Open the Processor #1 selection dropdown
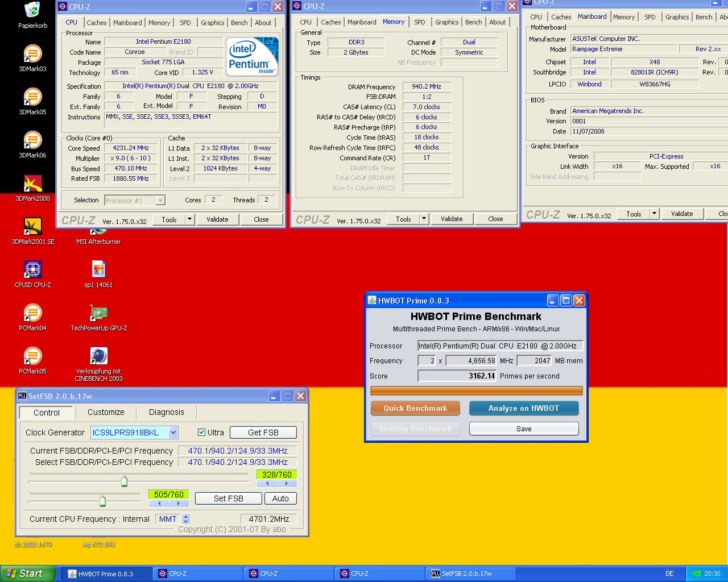Image resolution: width=728 pixels, height=582 pixels. click(x=160, y=200)
